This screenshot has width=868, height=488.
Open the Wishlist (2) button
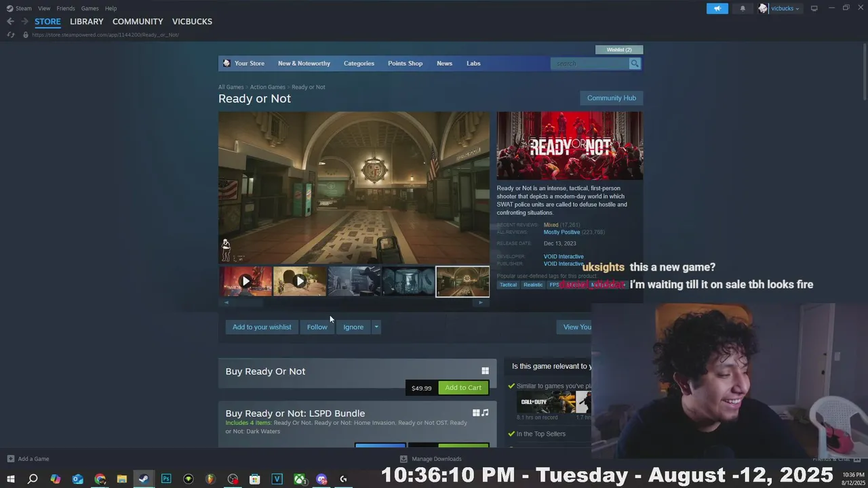(x=619, y=49)
